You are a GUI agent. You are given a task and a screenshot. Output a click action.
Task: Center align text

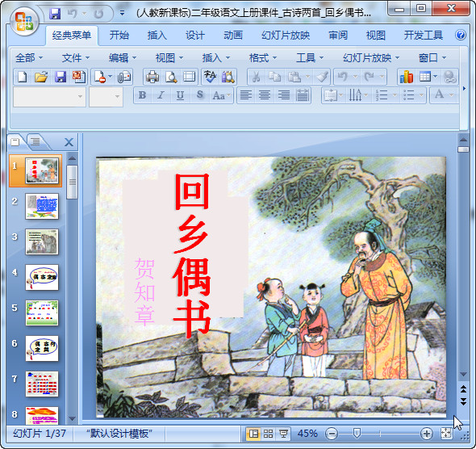coord(265,95)
